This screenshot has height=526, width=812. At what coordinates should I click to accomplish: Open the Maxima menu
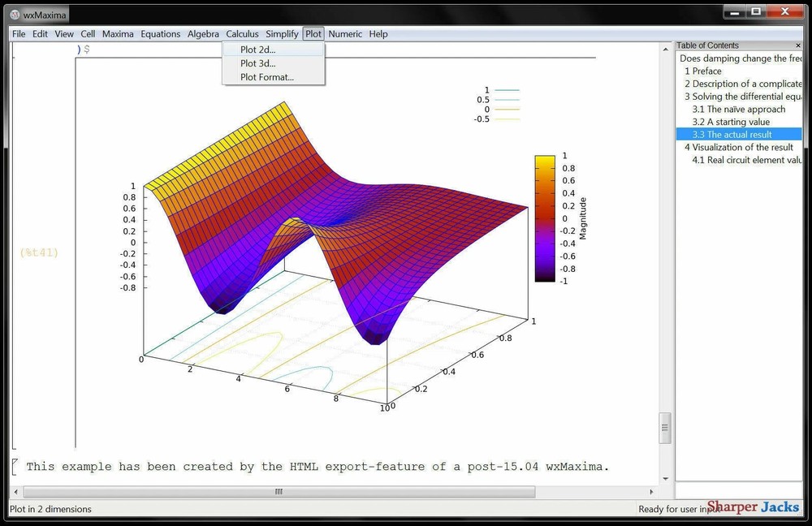point(118,34)
